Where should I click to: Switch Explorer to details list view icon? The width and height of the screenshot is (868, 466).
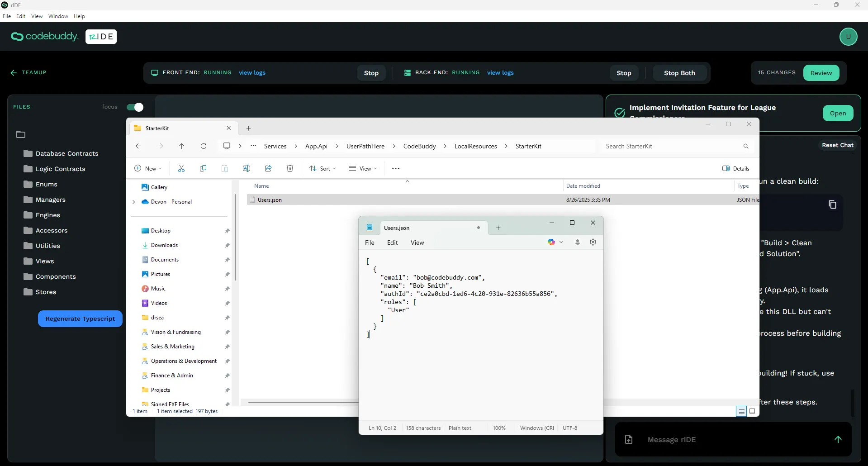click(x=741, y=411)
